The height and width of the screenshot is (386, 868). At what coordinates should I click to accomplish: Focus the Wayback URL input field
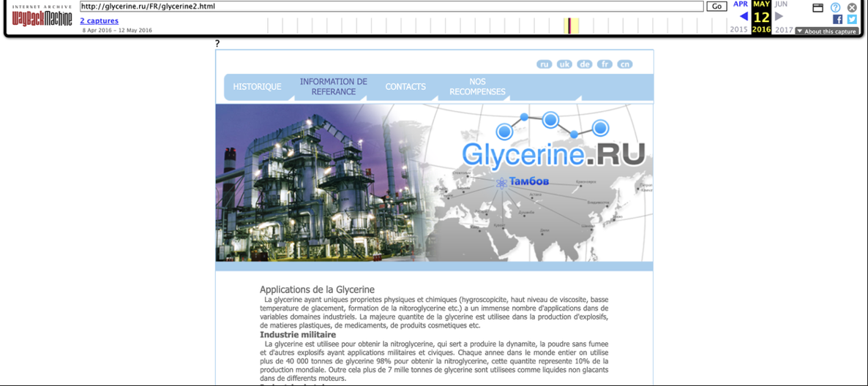pos(392,7)
